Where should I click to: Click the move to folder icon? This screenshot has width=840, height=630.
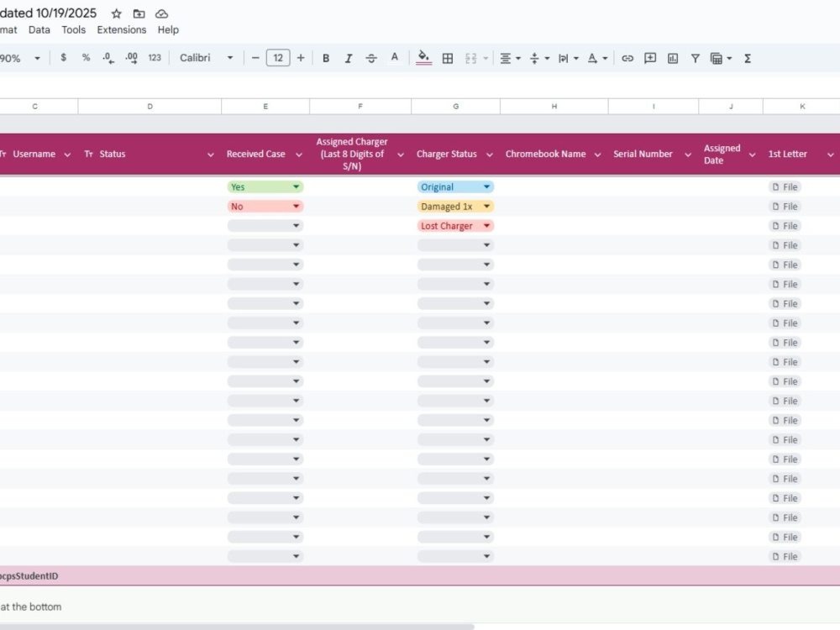(x=139, y=14)
